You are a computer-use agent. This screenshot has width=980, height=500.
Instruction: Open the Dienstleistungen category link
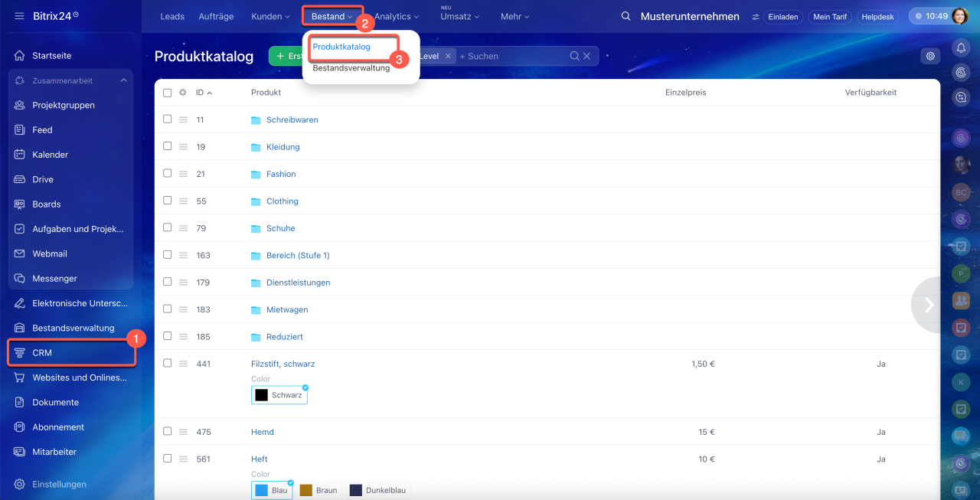coord(298,283)
